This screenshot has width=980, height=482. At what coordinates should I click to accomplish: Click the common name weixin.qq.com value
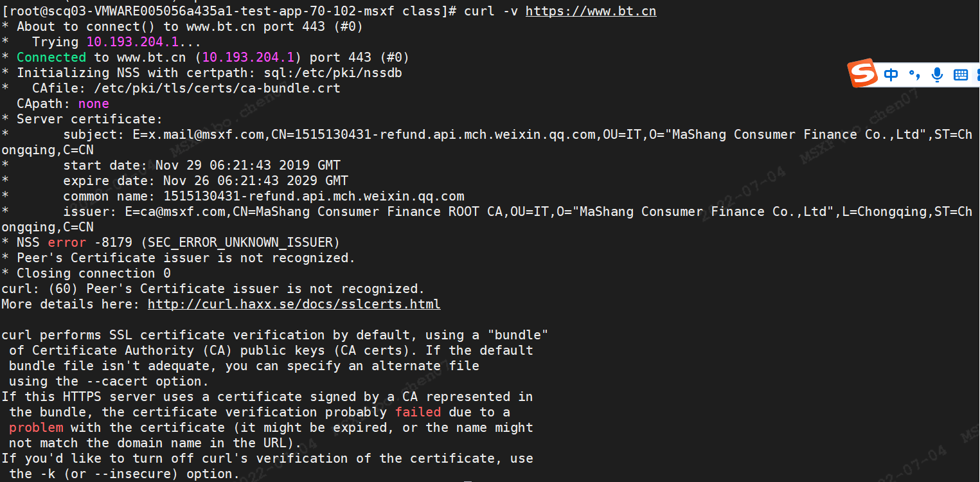click(314, 196)
